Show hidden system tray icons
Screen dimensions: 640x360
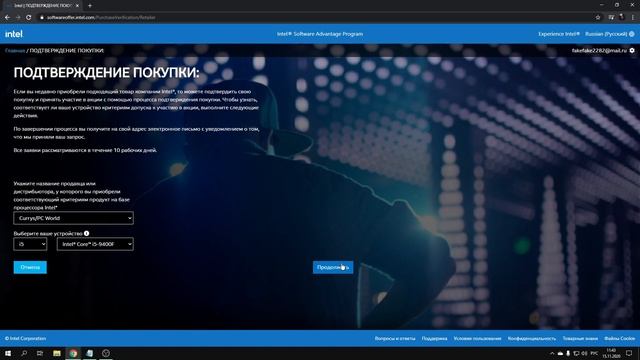point(552,353)
